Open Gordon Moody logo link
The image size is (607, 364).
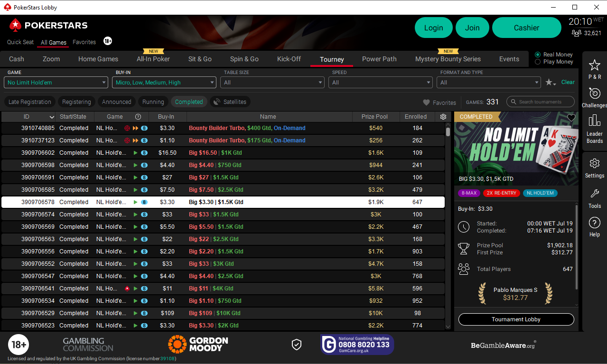tap(198, 345)
